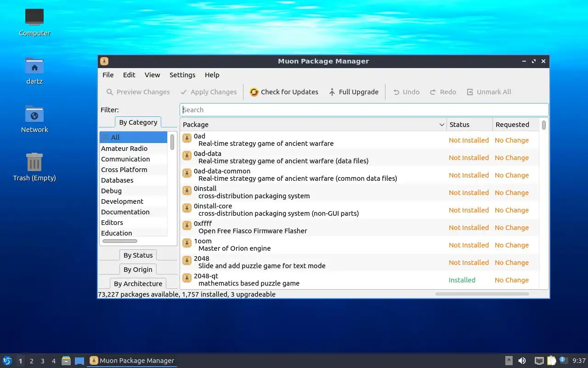Click Apply Changes
The height and width of the screenshot is (368, 588).
coord(209,92)
